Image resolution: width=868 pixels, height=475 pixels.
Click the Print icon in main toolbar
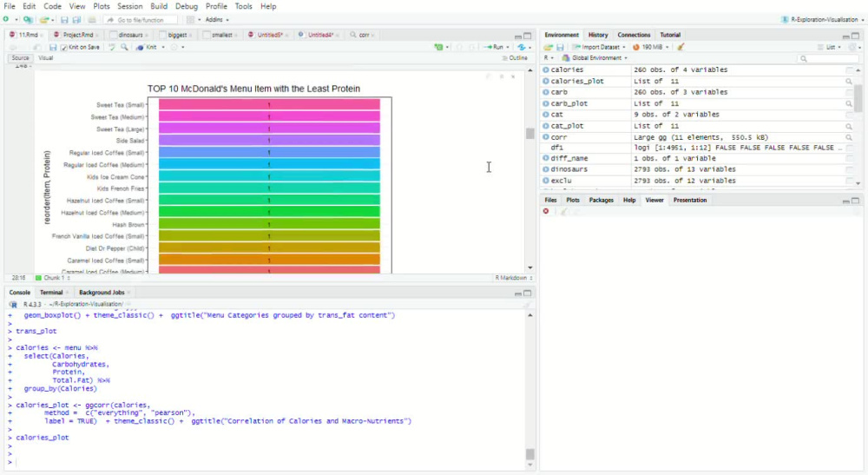[x=92, y=20]
